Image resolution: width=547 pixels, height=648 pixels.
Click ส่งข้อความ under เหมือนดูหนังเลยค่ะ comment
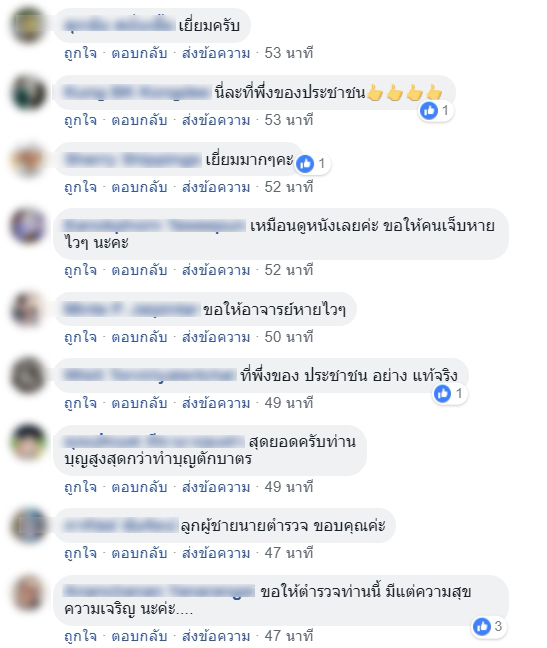click(x=216, y=270)
